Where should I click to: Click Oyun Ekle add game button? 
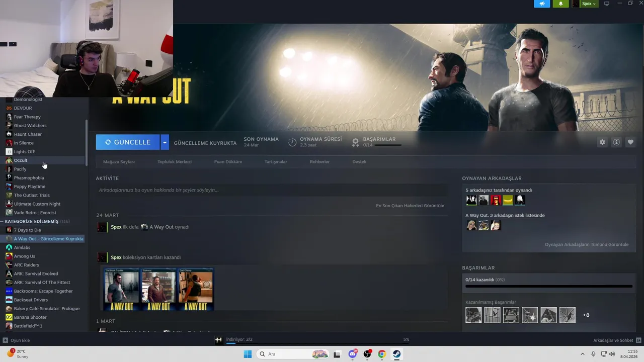pyautogui.click(x=17, y=340)
